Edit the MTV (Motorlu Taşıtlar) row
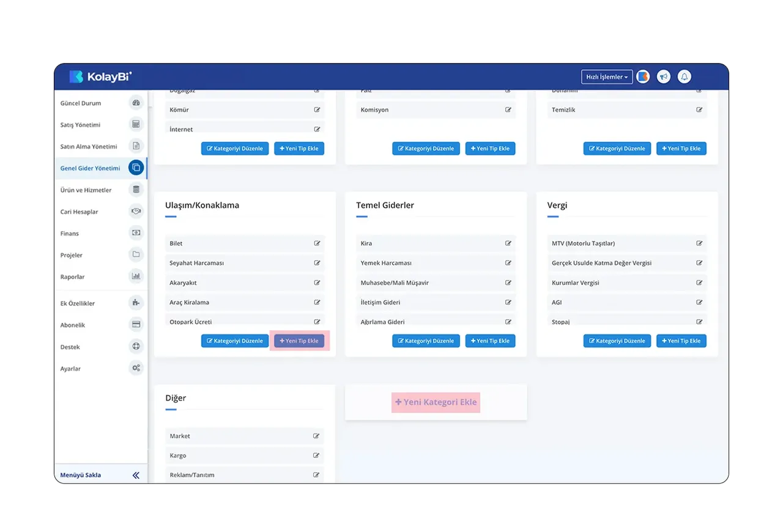Image resolution: width=783 pixels, height=532 pixels. pos(699,243)
